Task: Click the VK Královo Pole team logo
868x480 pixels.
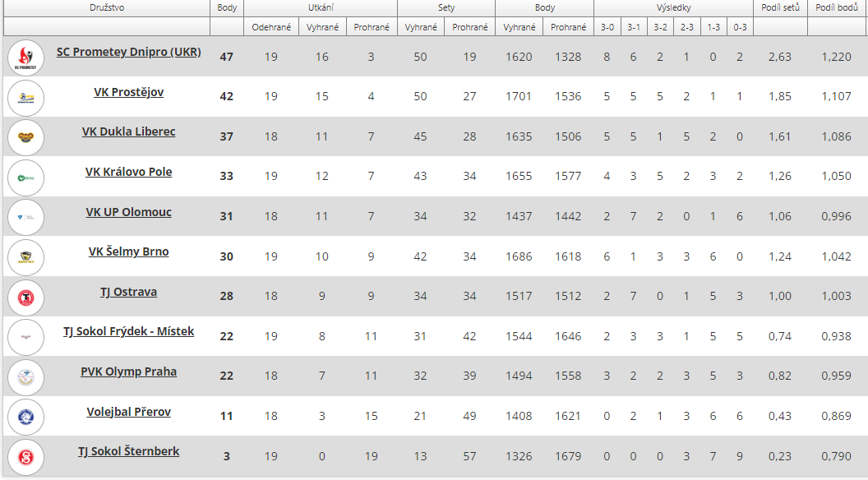Action: [x=26, y=178]
